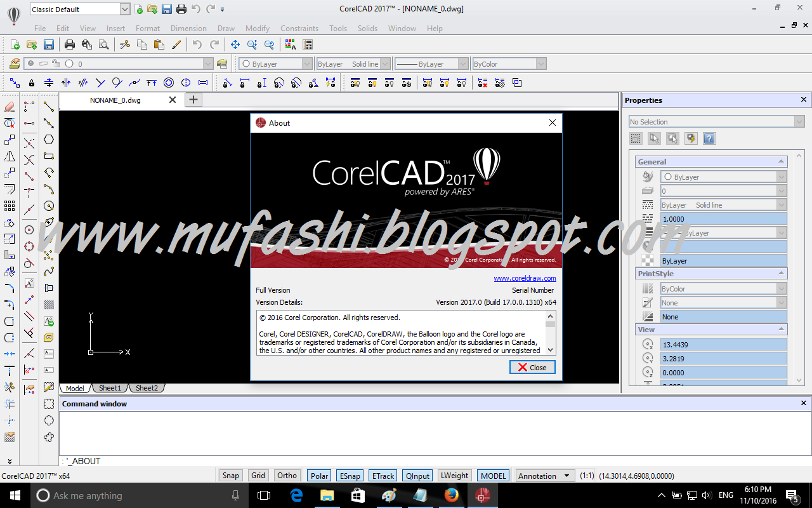Toggle MODEL button in status bar
812x508 pixels.
(x=493, y=476)
